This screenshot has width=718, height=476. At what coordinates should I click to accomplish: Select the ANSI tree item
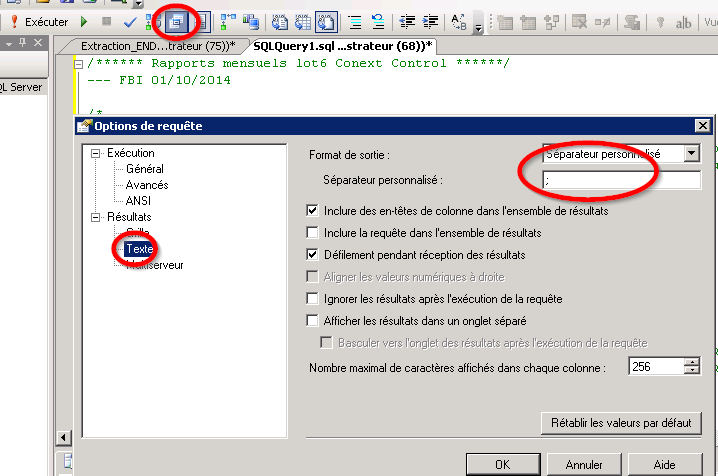pos(138,200)
